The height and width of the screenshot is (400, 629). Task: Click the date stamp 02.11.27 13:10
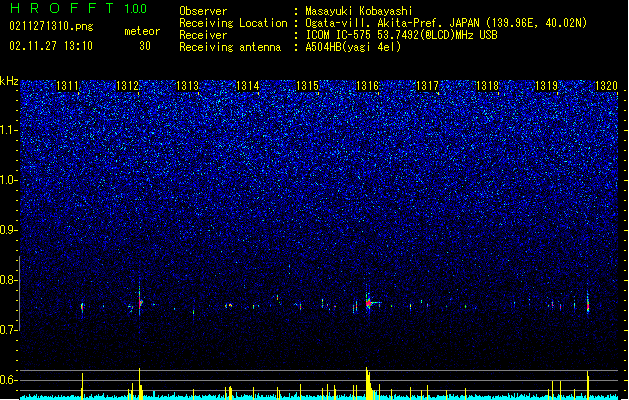[x=51, y=46]
